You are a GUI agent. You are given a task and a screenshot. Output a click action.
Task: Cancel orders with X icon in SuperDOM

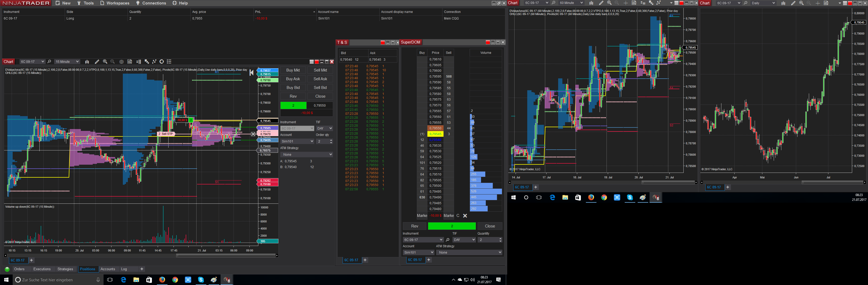(465, 216)
